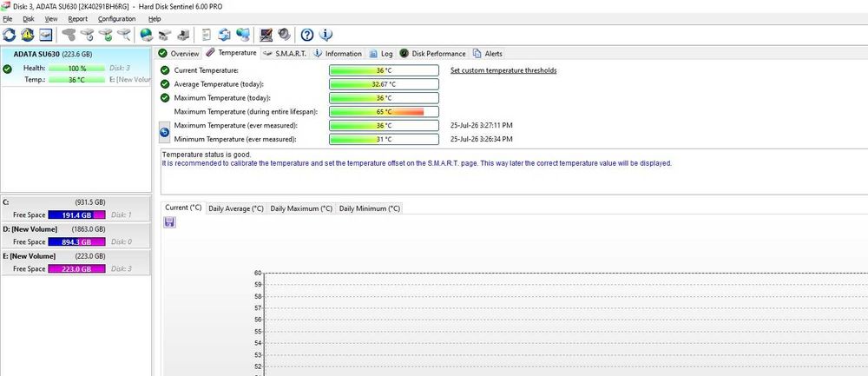Viewport: 868px width, 376px height.
Task: Click the Refresh arrows toolbar icon
Action: [10, 35]
